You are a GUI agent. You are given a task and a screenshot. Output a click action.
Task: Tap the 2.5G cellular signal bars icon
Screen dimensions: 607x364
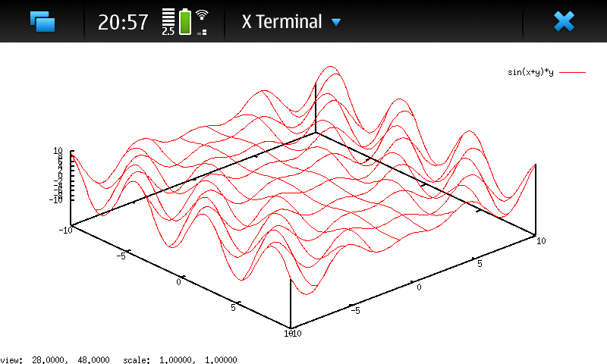(168, 21)
